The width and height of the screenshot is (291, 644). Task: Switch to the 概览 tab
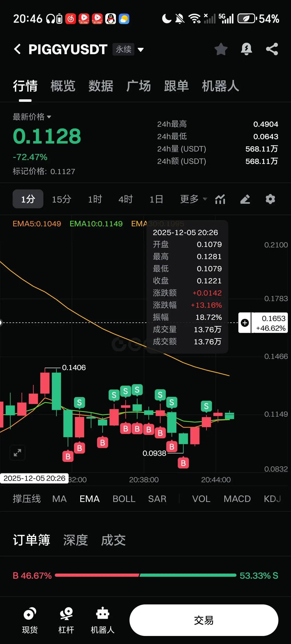point(63,86)
